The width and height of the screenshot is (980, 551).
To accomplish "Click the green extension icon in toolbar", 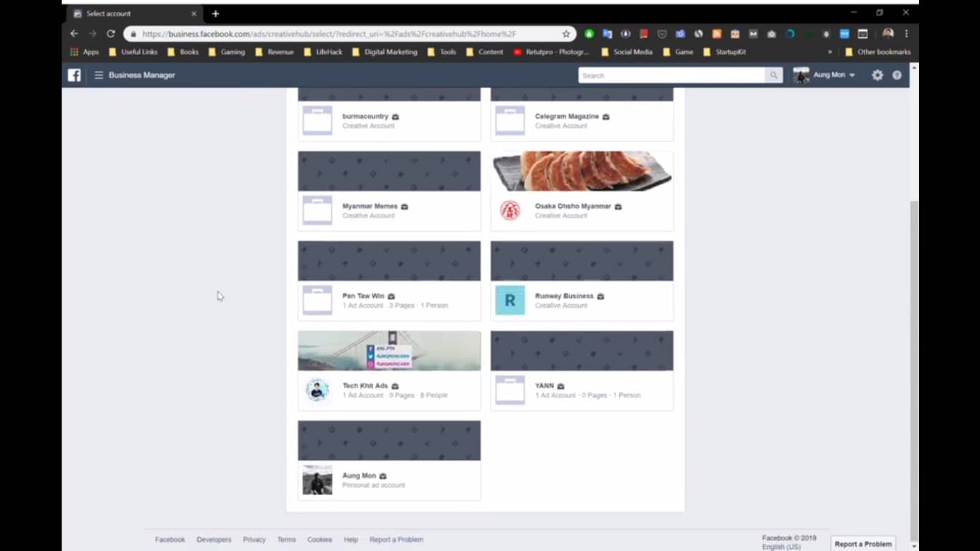I will tap(589, 34).
